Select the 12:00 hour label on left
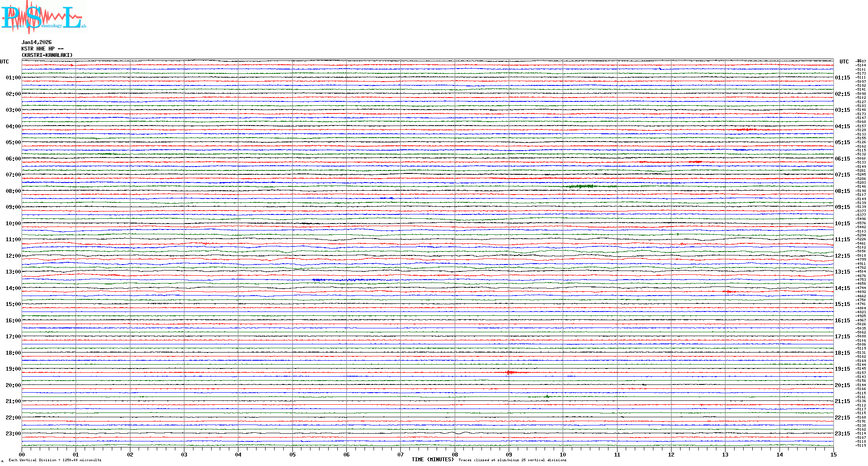 13,256
